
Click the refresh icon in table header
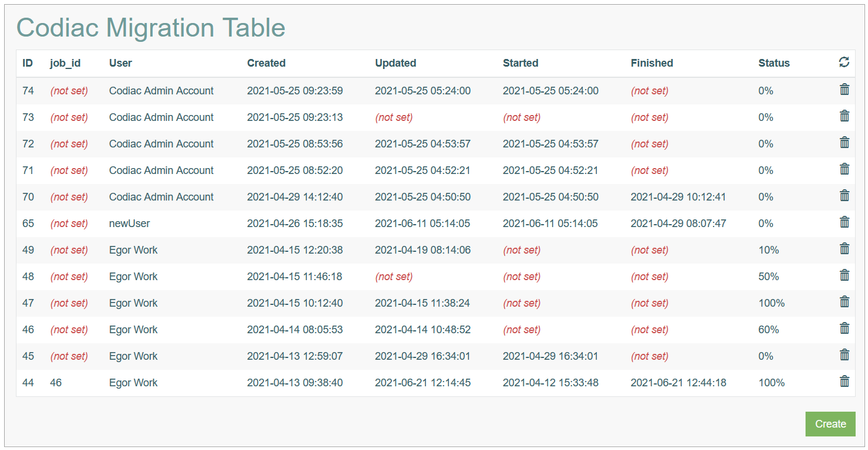[x=844, y=62]
